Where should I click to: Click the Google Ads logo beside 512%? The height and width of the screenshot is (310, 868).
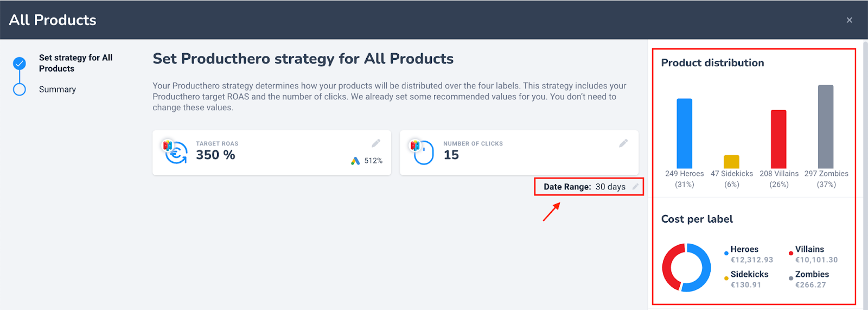pos(355,161)
